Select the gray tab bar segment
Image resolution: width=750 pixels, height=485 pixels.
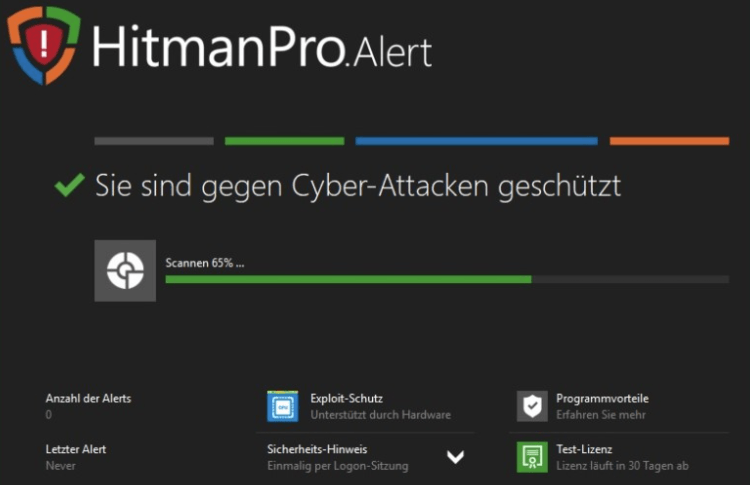154,141
